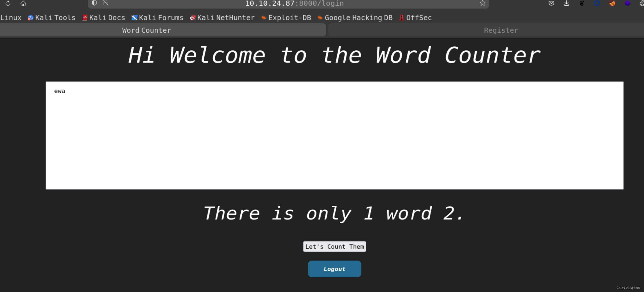
Task: Click the crossed-out lock insecure connection icon
Action: tap(106, 3)
